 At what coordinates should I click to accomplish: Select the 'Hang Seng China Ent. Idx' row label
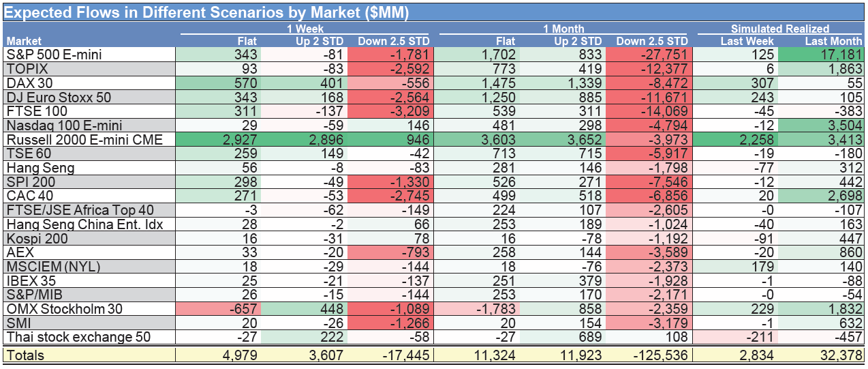pyautogui.click(x=84, y=224)
